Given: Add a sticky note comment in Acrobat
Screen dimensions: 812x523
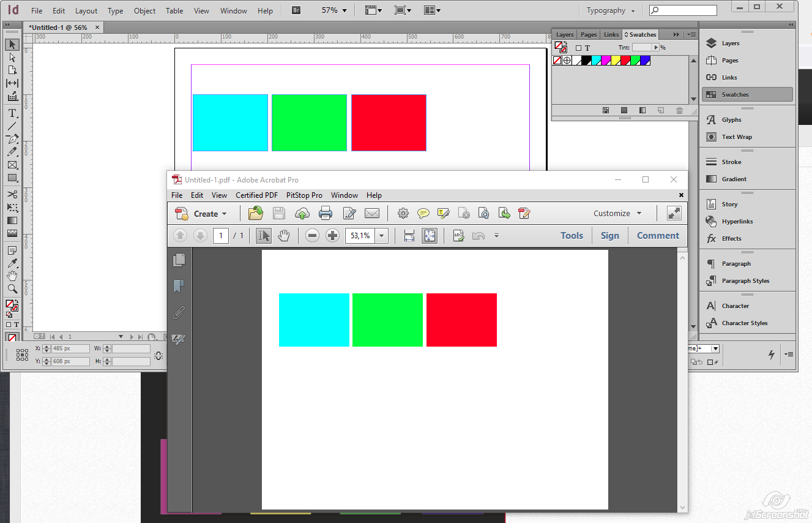Looking at the screenshot, I should [x=423, y=213].
